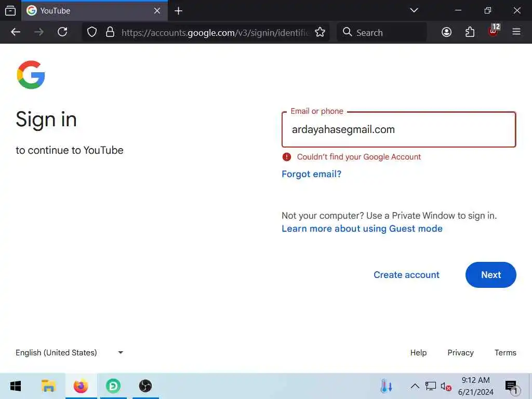The width and height of the screenshot is (532, 399).
Task: Click 'Couldn't find your Google Account' message
Action: 359,157
